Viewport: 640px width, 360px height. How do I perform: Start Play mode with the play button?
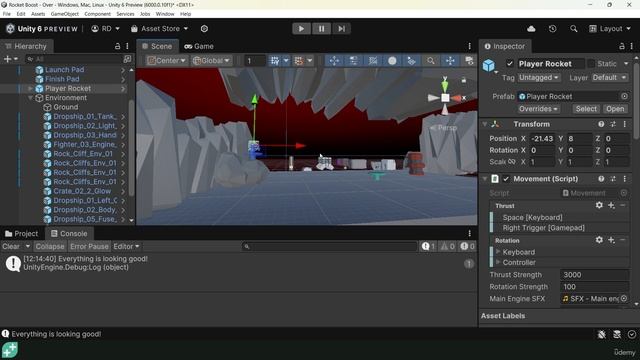pyautogui.click(x=301, y=29)
